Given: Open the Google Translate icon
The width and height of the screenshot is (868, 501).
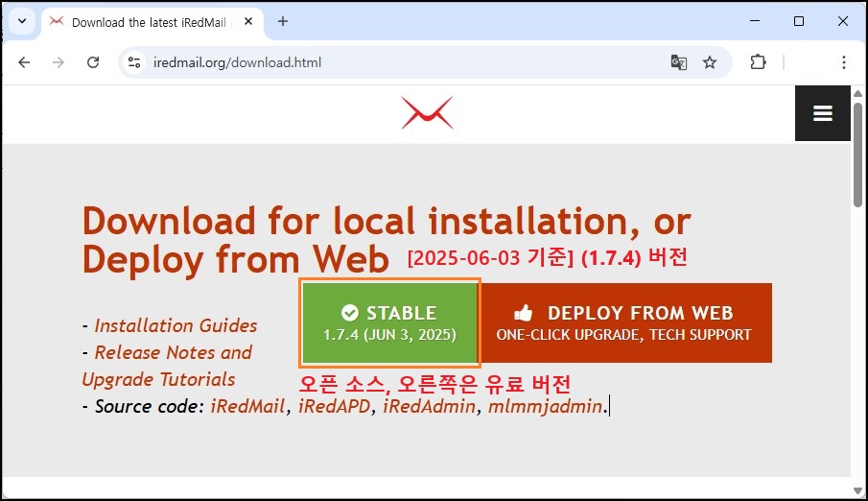Looking at the screenshot, I should pos(679,62).
